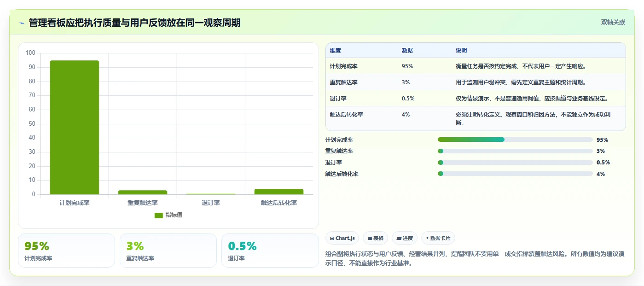Open the 3% 重复触达率 data card
The image size is (644, 286).
[x=168, y=251]
